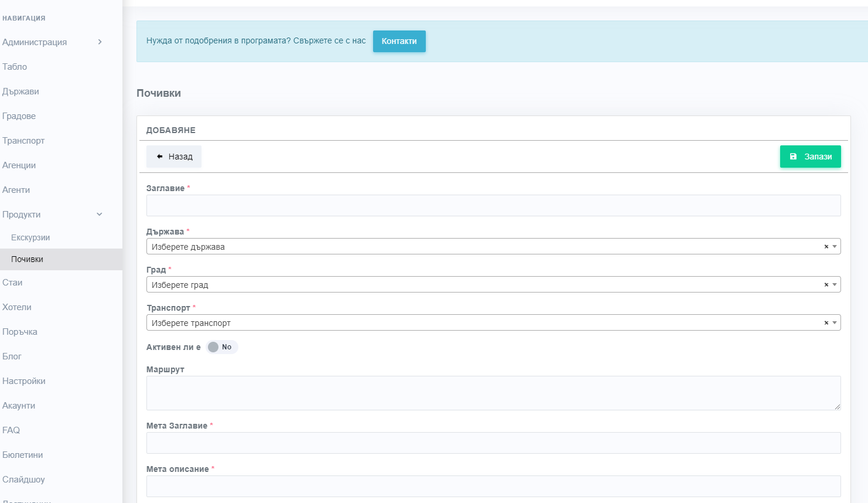This screenshot has height=503, width=868.
Task: Open the Изберете държава dropdown
Action: [x=480, y=247]
